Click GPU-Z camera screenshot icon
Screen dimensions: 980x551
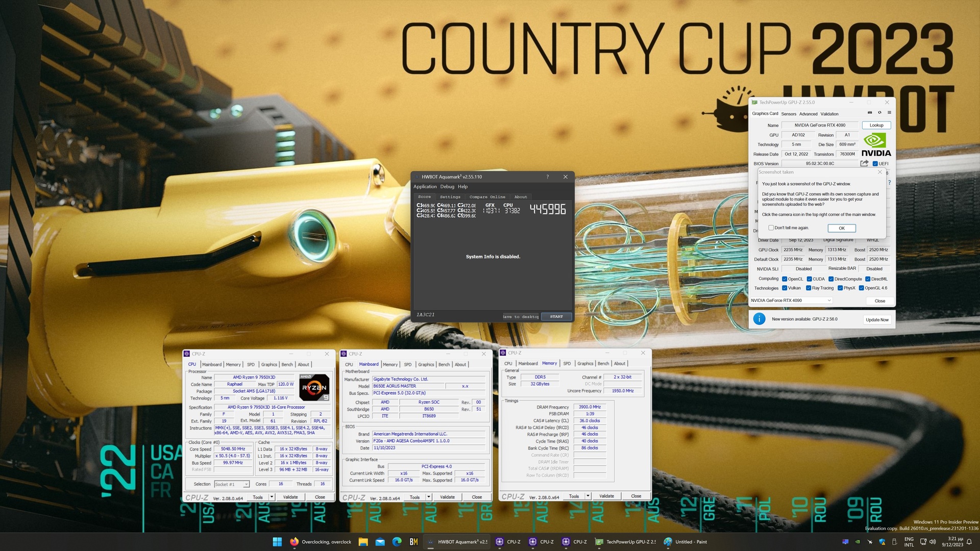click(870, 113)
